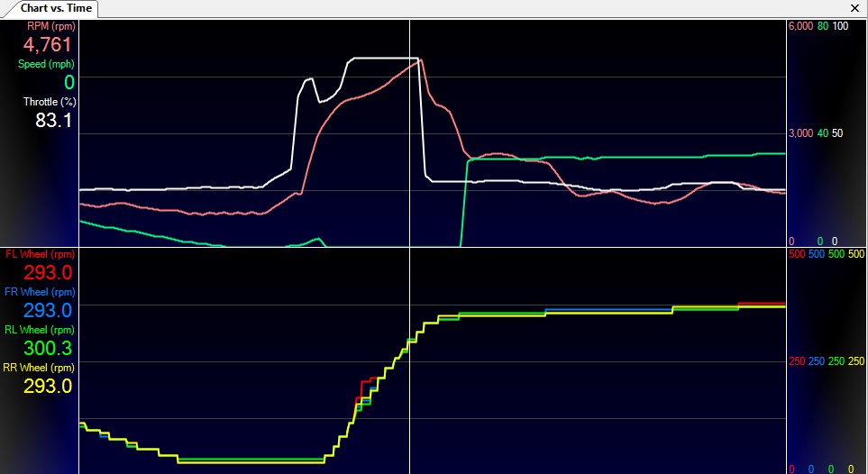868x474 pixels.
Task: Click the Throttle (%) channel label
Action: pos(49,102)
